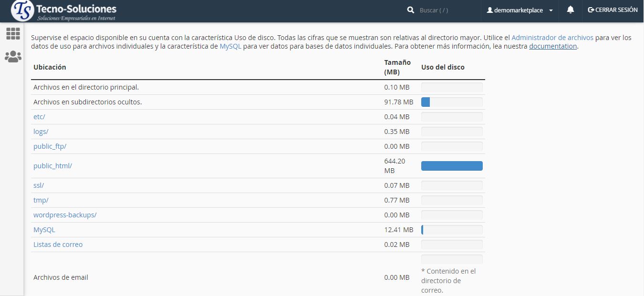Open the logs/ directory
Image resolution: width=644 pixels, height=296 pixels.
(x=41, y=132)
